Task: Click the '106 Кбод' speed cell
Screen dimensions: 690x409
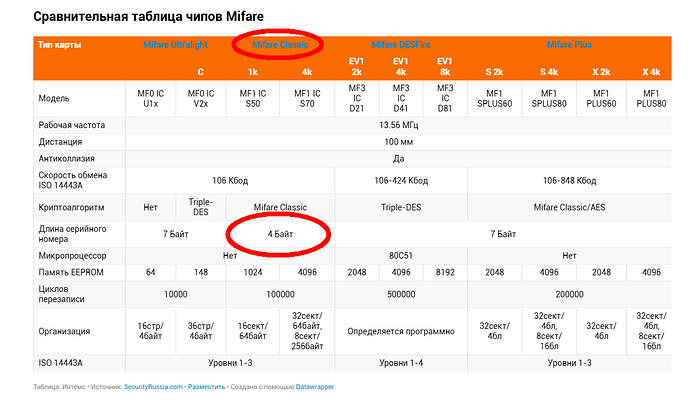Action: click(x=230, y=181)
